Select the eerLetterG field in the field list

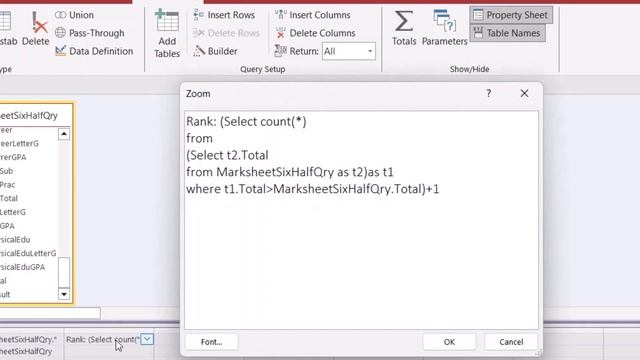19,143
